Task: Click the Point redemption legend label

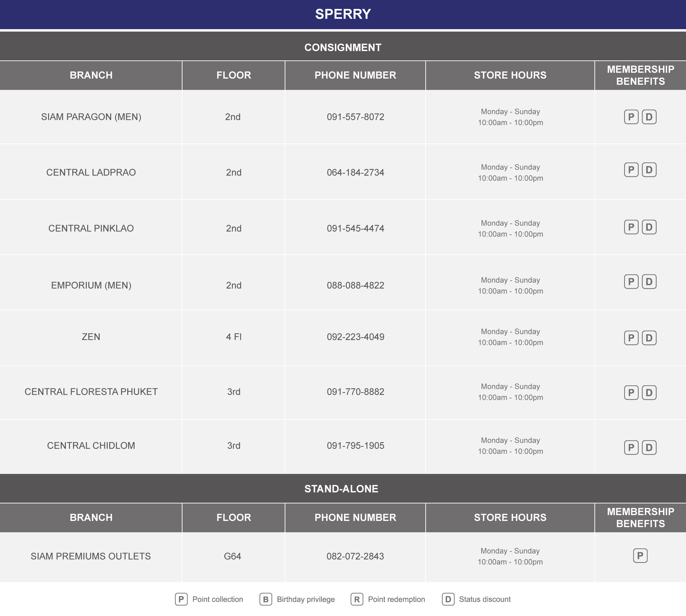Action: click(x=397, y=599)
